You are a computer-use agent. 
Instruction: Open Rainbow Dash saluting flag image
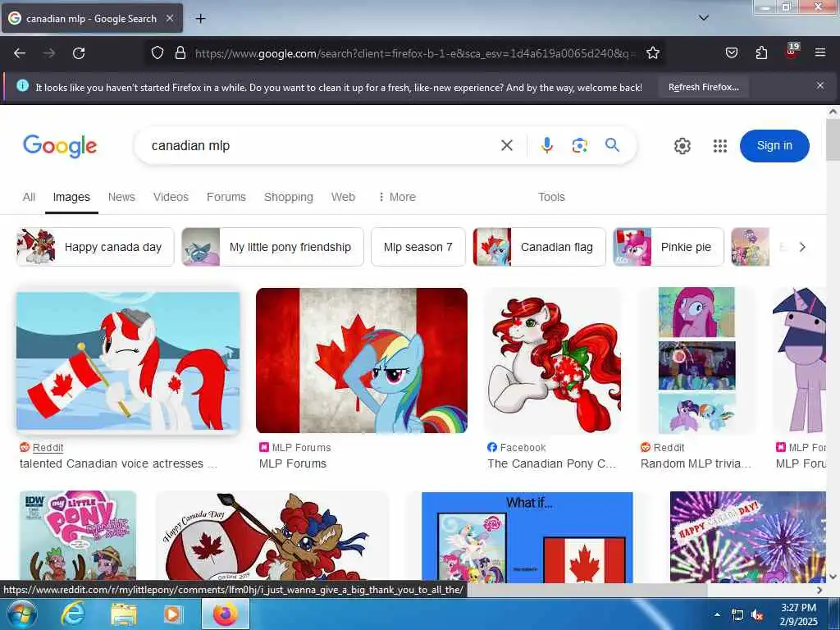(362, 361)
